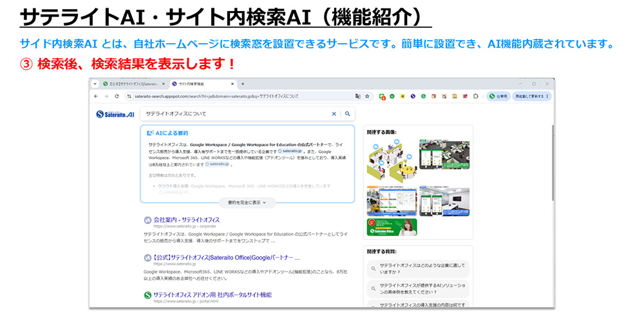This screenshot has height=317, width=644.
Task: Click the https://www.sateraito.jp › portal.html URL text
Action: (x=185, y=302)
